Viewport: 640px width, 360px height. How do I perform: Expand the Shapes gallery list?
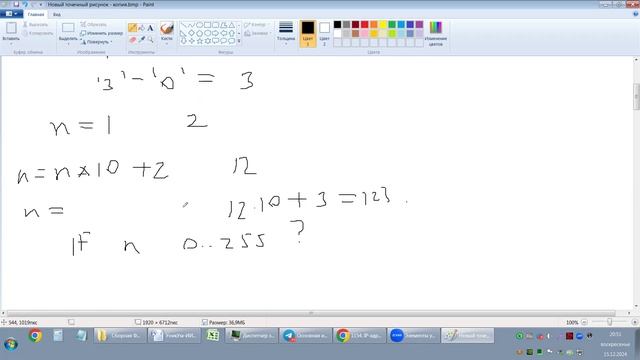239,41
